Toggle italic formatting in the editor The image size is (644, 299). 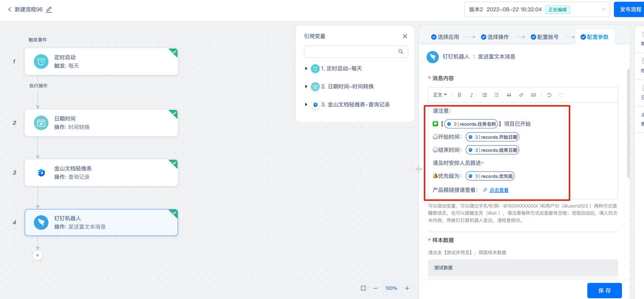[x=471, y=95]
